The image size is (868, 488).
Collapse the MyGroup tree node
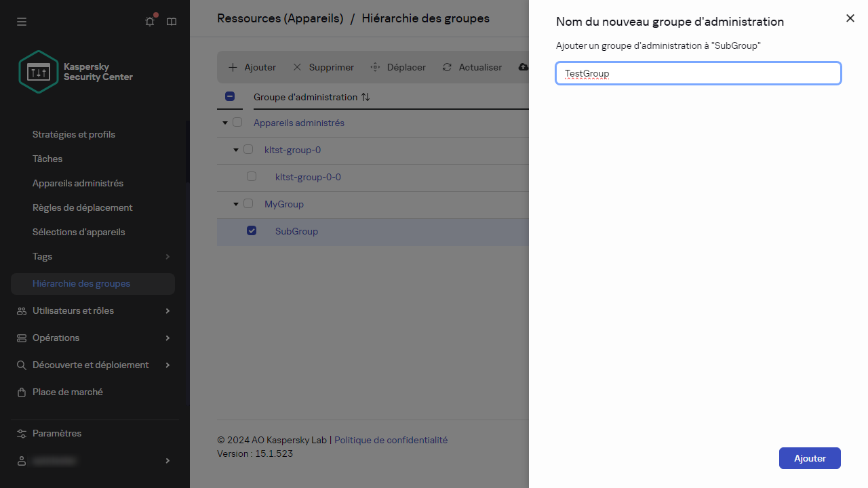click(x=236, y=204)
